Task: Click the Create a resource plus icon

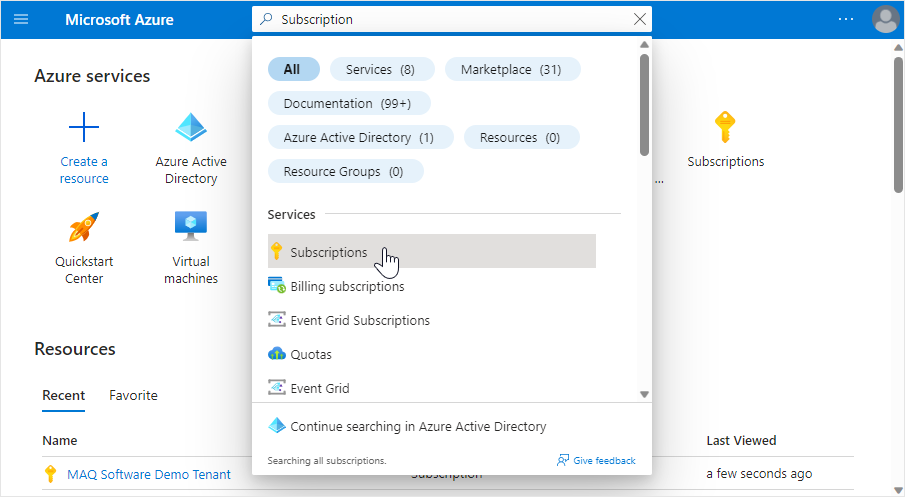Action: (84, 128)
